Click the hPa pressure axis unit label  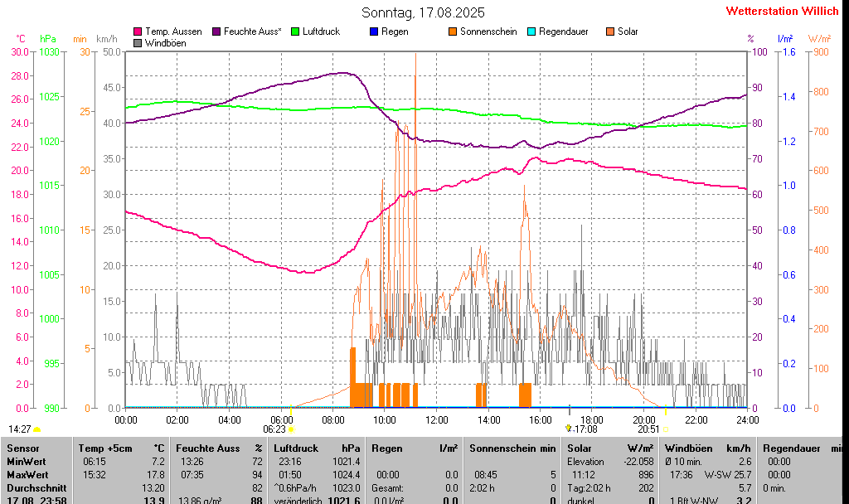pyautogui.click(x=48, y=39)
